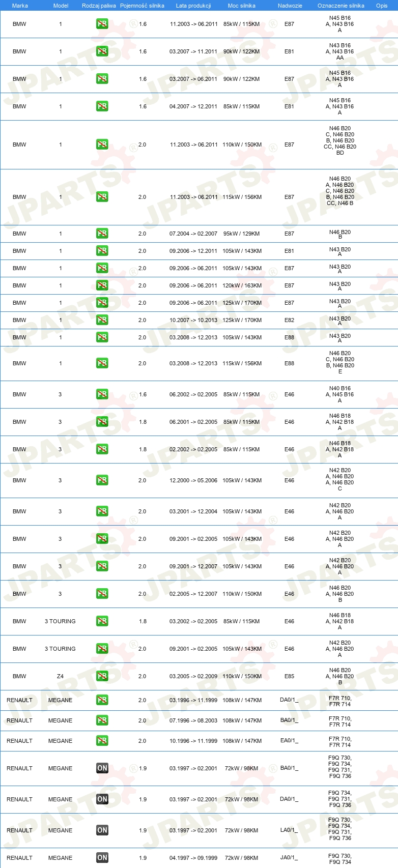Screen dimensions: 398x868
Task: Click the '10.2007 -> 10.2013' production years cell
Action: click(x=193, y=320)
